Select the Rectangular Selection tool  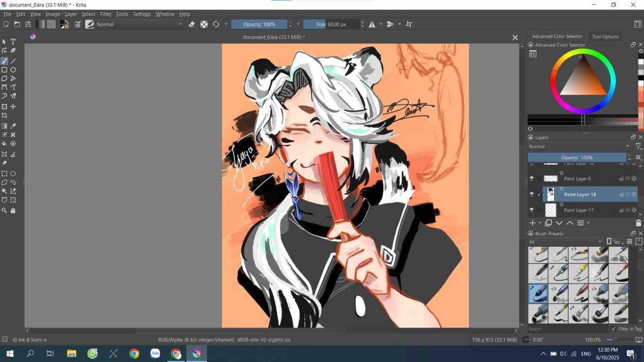pos(4,174)
